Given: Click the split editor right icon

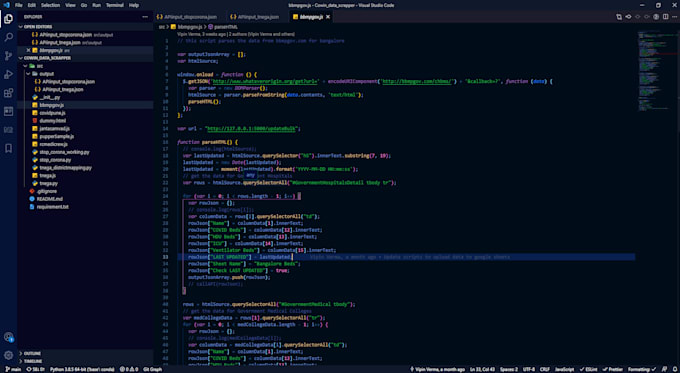Looking at the screenshot, I should 665,17.
